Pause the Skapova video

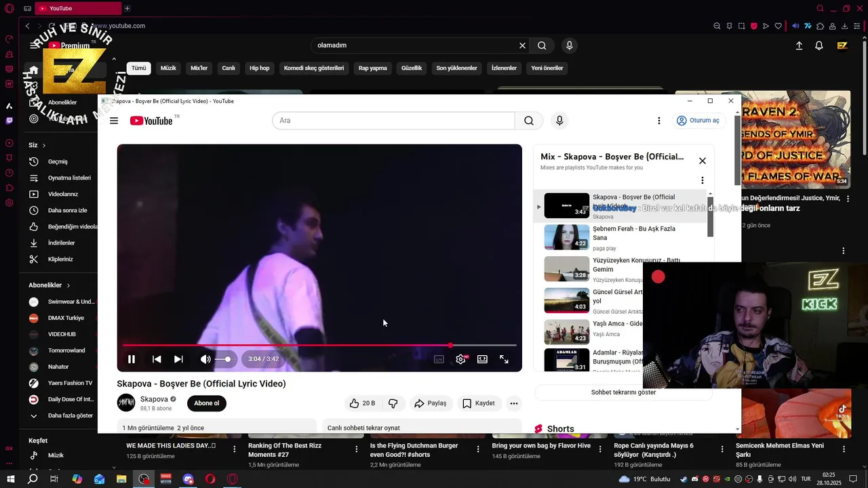[132, 359]
